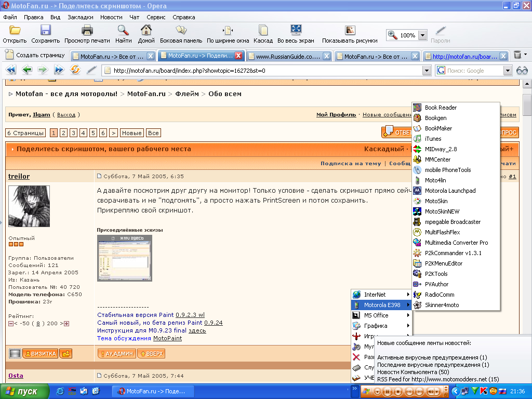Image resolution: width=532 pixels, height=399 pixels.
Task: Reload the page with the orange icon
Action: 75,70
